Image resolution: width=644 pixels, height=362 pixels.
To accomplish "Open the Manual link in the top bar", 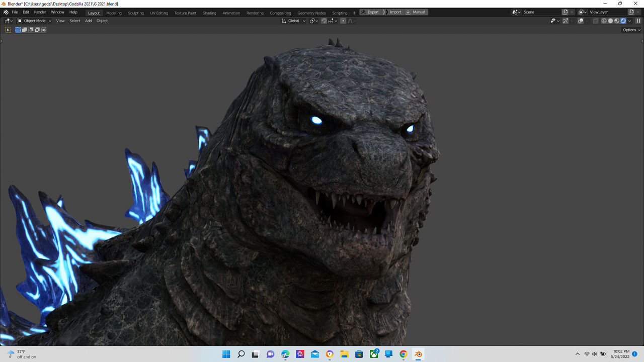I will coord(419,12).
